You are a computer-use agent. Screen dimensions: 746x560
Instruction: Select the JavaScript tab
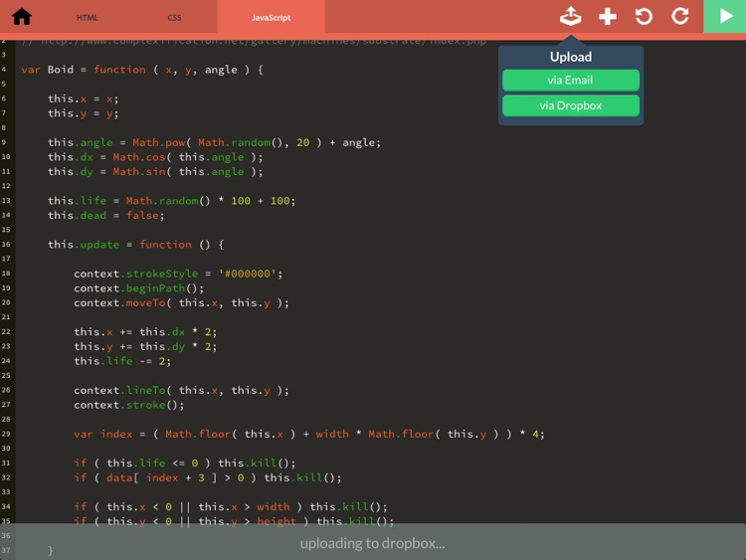click(x=271, y=17)
